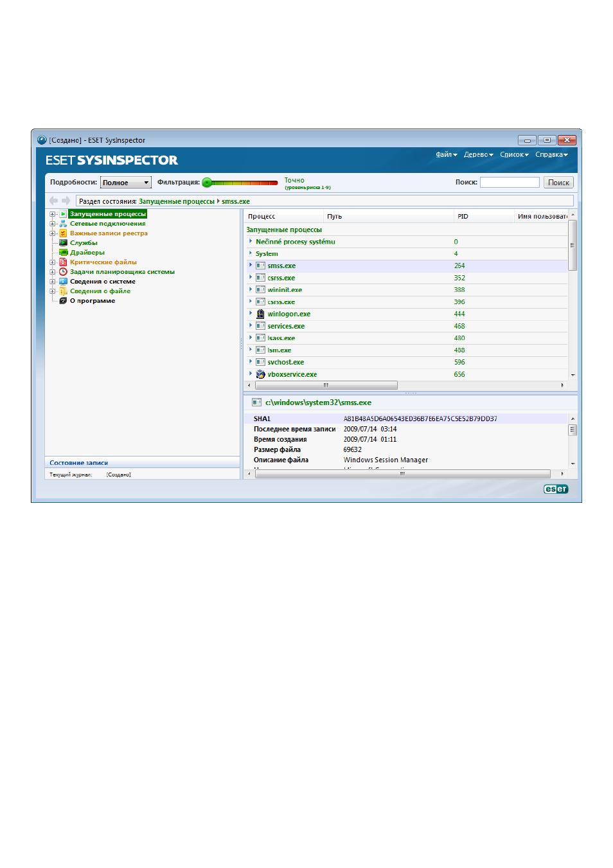Click the SHA1 hash value row

point(407,419)
